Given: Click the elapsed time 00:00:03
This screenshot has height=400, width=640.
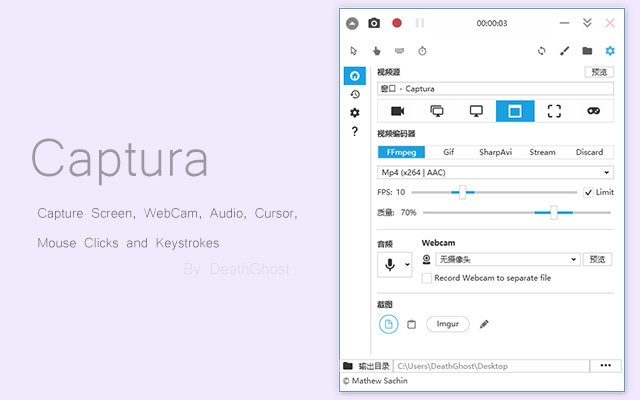Looking at the screenshot, I should (492, 23).
